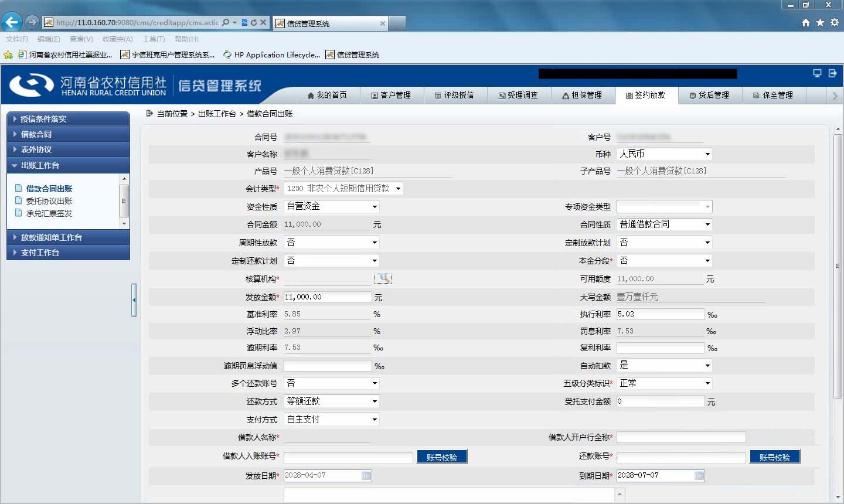Image resolution: width=844 pixels, height=504 pixels.
Task: Stop loading with the address bar X icon
Action: pyautogui.click(x=263, y=22)
